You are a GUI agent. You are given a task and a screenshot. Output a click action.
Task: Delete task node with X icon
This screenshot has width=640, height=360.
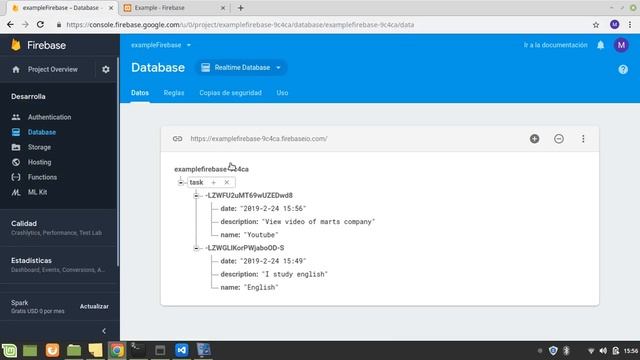click(x=227, y=182)
